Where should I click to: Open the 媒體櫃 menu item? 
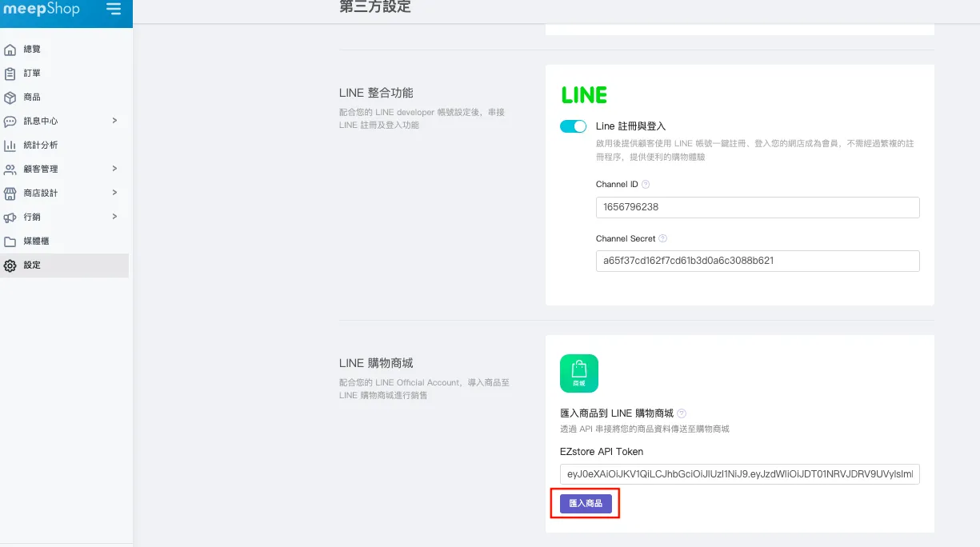point(64,242)
